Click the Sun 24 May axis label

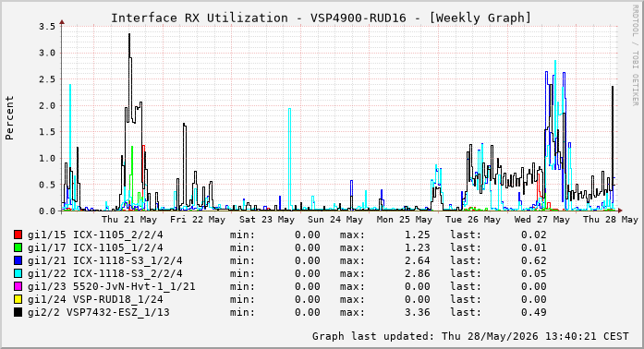click(x=335, y=220)
